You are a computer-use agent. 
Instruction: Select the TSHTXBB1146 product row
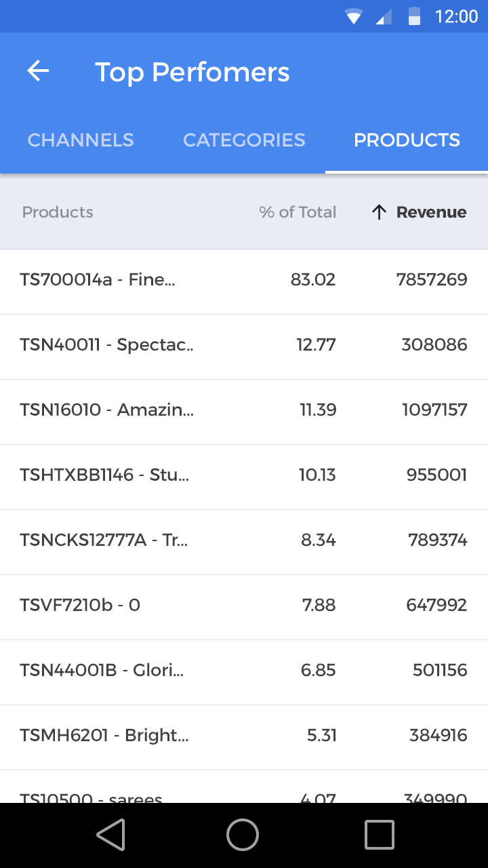pos(244,475)
